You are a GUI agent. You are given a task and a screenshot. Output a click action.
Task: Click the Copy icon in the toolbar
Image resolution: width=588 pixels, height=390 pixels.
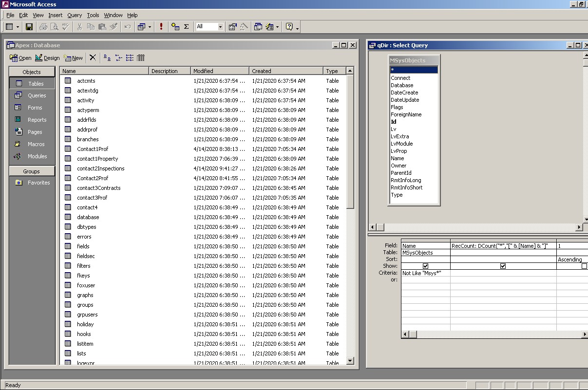click(91, 27)
